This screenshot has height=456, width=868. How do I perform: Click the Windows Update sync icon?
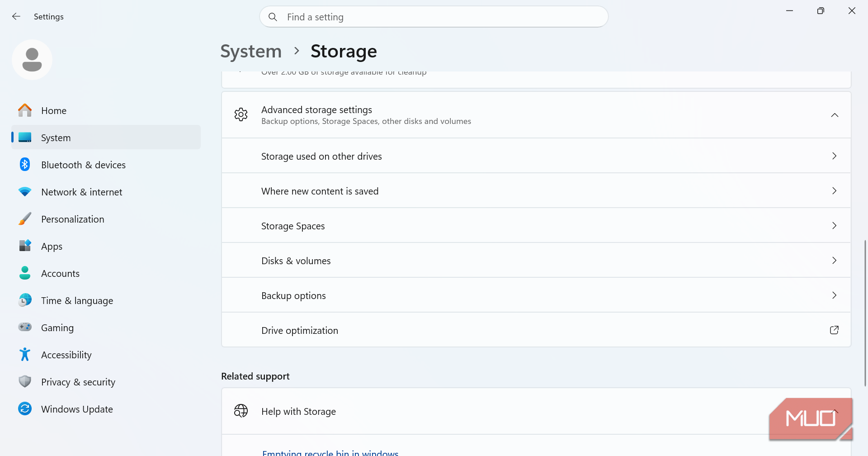coord(25,409)
